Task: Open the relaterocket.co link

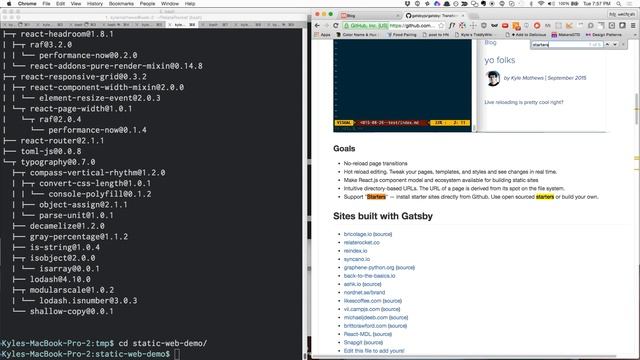Action: pos(362,242)
